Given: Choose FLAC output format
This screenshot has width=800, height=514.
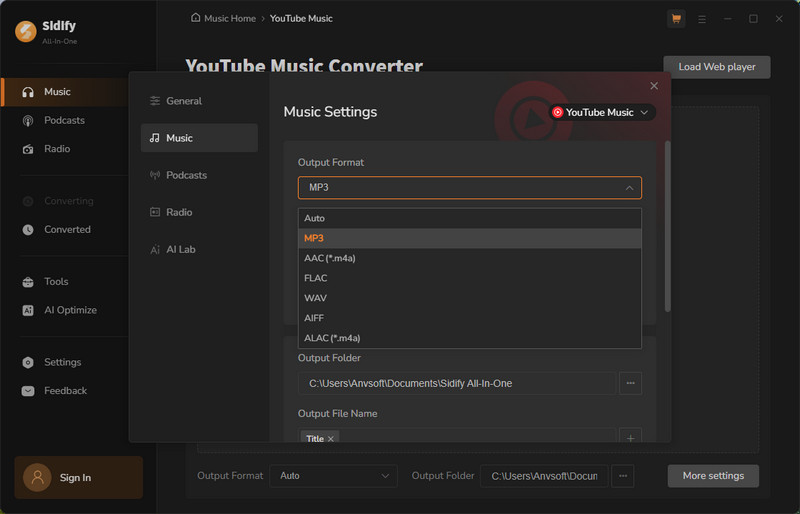Looking at the screenshot, I should (x=469, y=278).
